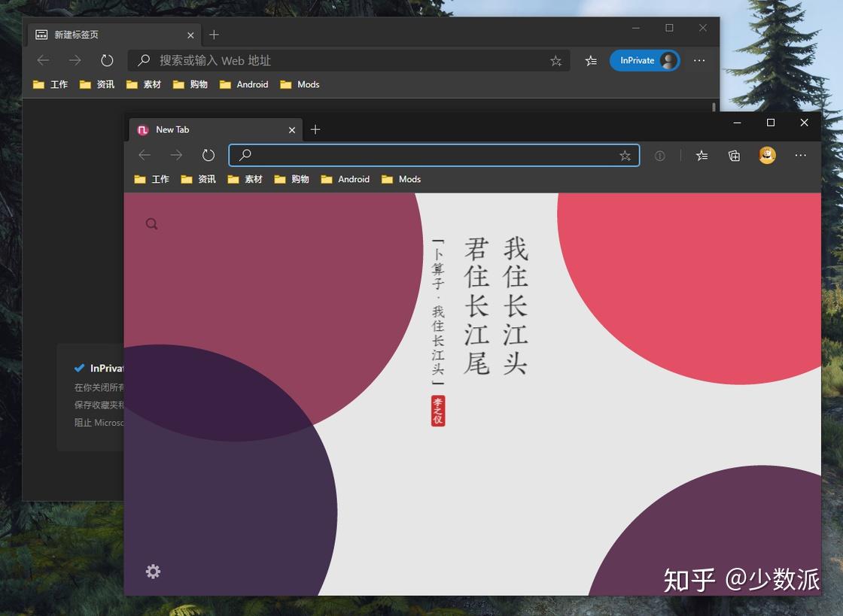
Task: Click the profile avatar in front window
Action: point(767,155)
